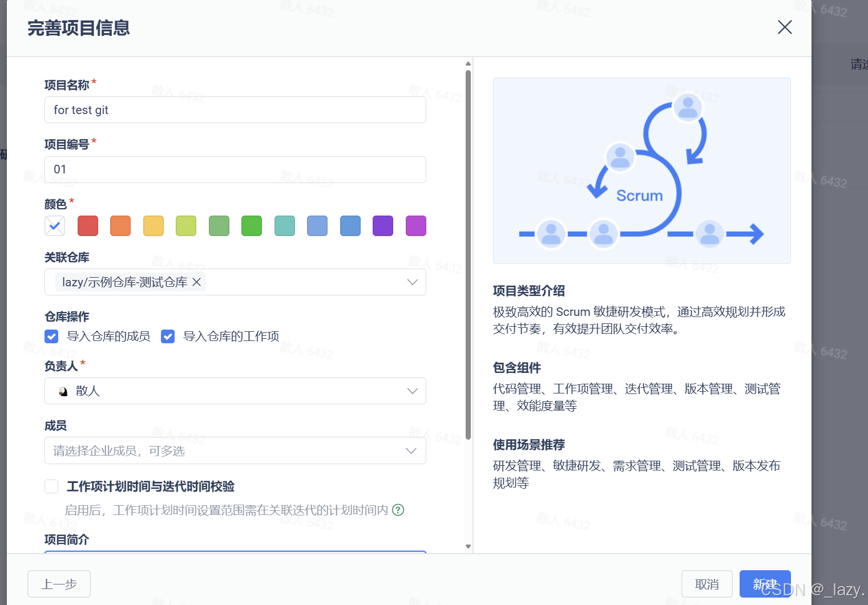The image size is (868, 605).
Task: Edit the 项目名称 field 'for test git'
Action: tap(235, 110)
